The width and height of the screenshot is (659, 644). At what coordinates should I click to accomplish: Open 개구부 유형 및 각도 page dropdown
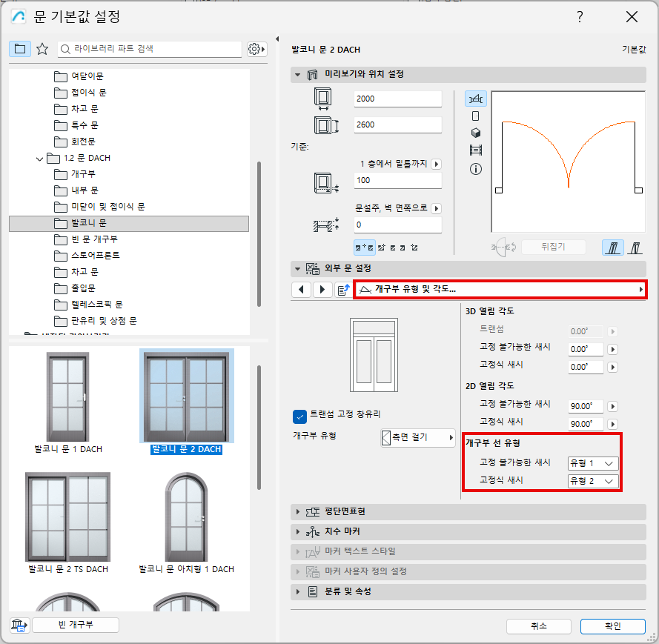coord(500,290)
